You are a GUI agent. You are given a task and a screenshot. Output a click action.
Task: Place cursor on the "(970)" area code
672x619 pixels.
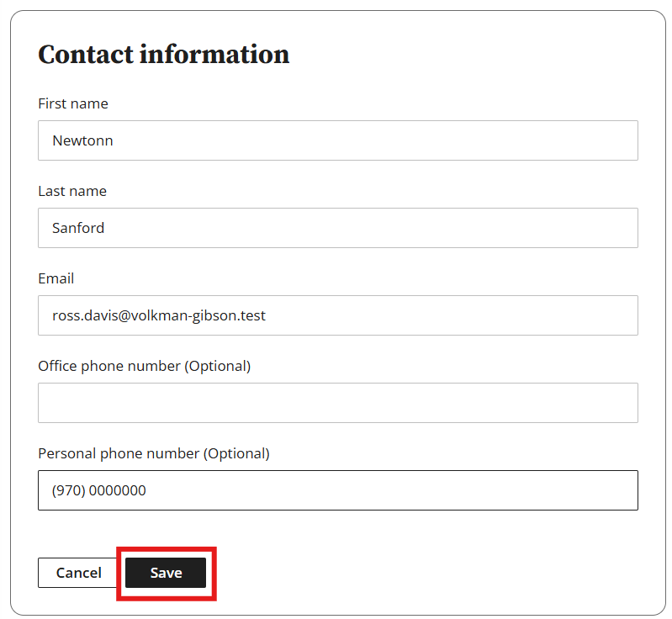(68, 490)
